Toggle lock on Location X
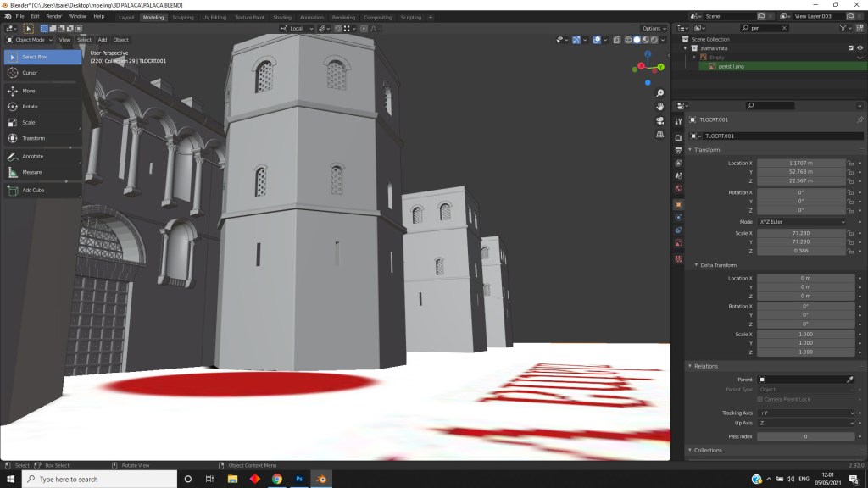This screenshot has width=868, height=488. coord(850,163)
